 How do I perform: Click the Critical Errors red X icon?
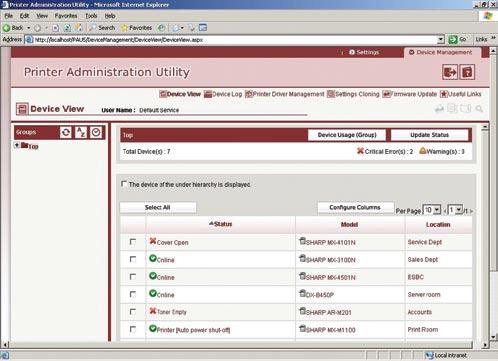point(360,151)
